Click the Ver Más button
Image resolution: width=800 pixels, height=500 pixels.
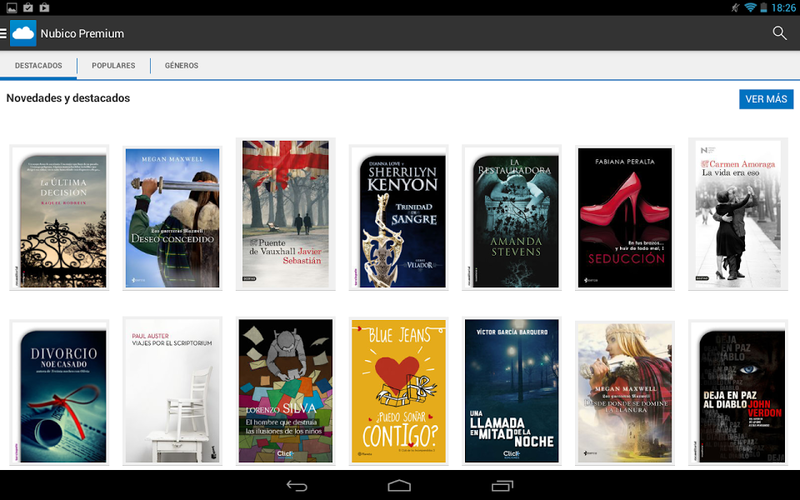(766, 99)
